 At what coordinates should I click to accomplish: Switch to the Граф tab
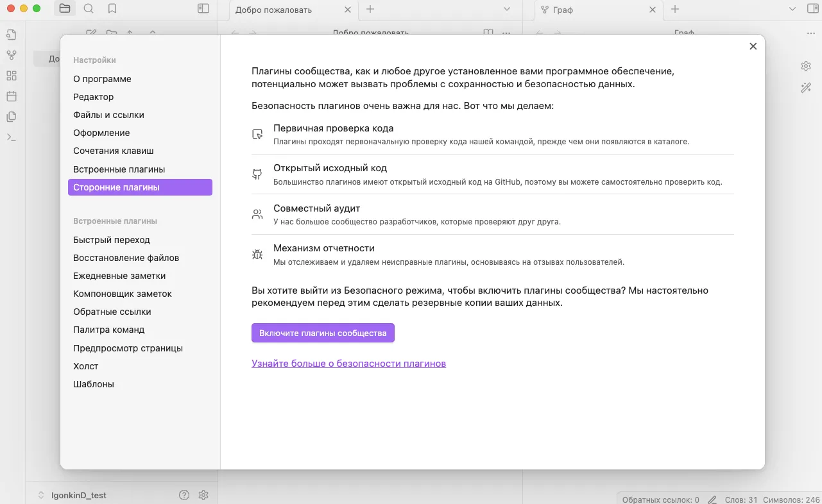click(x=590, y=10)
